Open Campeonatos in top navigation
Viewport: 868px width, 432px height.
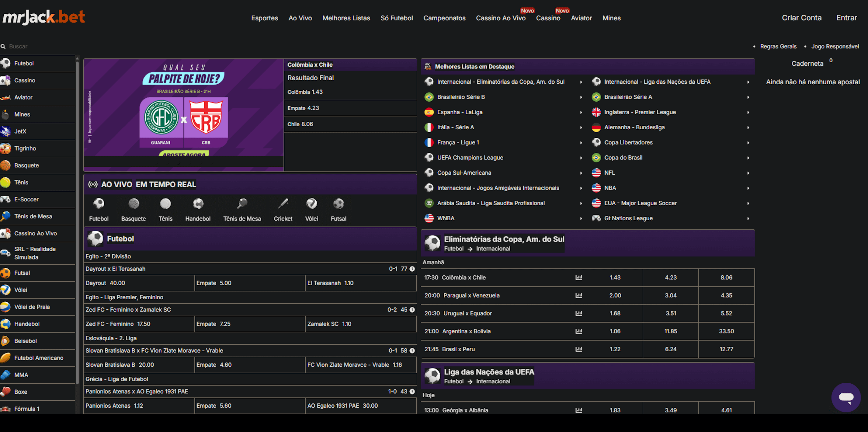[444, 18]
